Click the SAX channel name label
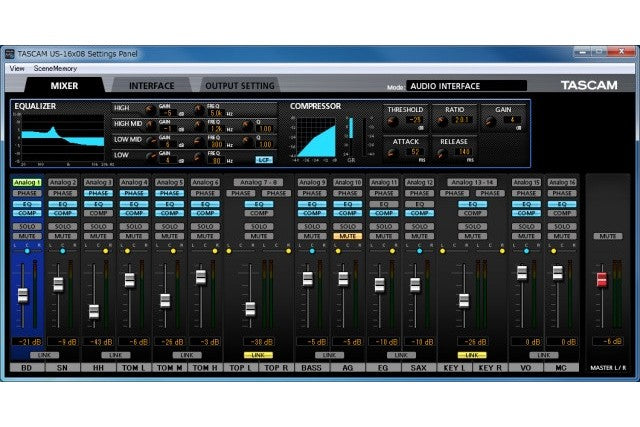640x427 pixels. coord(419,368)
